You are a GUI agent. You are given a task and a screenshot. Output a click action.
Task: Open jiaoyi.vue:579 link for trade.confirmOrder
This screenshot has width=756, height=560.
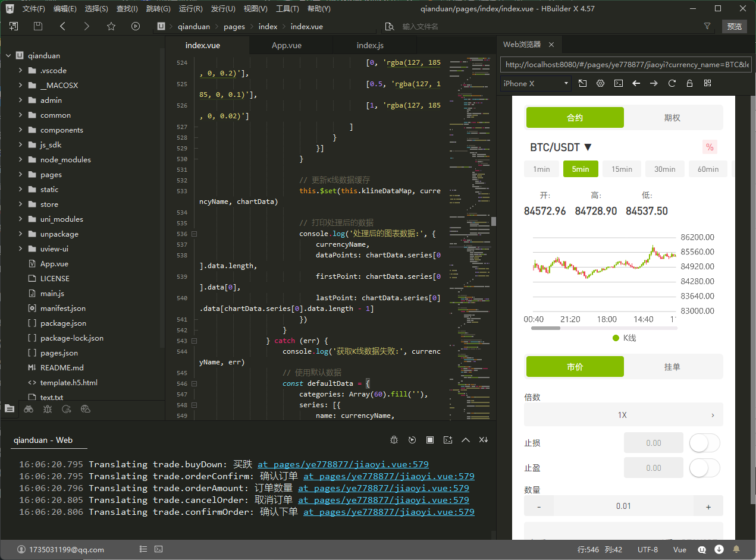(x=388, y=512)
